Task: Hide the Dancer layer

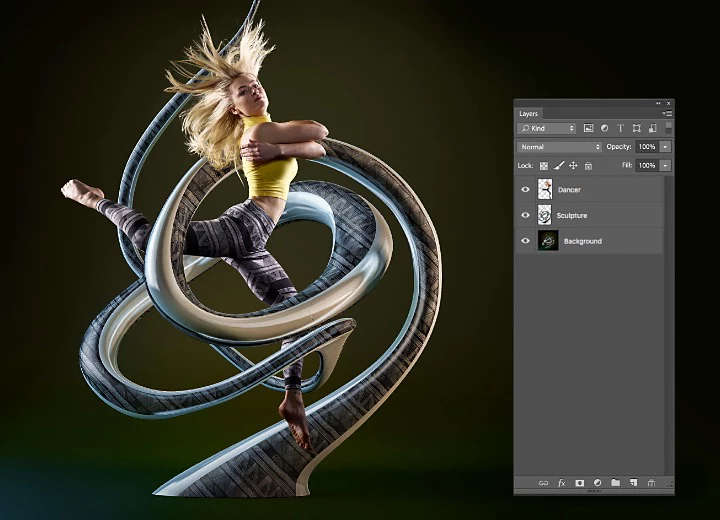Action: tap(525, 189)
